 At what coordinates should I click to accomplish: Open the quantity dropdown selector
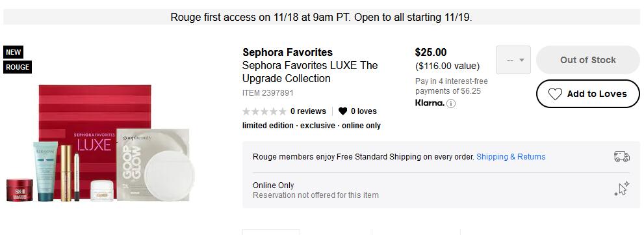tap(513, 60)
